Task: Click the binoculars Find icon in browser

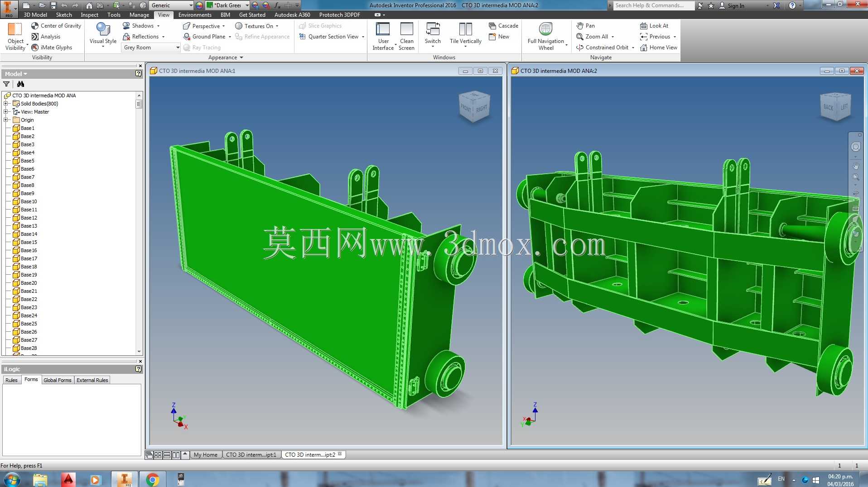Action: pos(20,84)
